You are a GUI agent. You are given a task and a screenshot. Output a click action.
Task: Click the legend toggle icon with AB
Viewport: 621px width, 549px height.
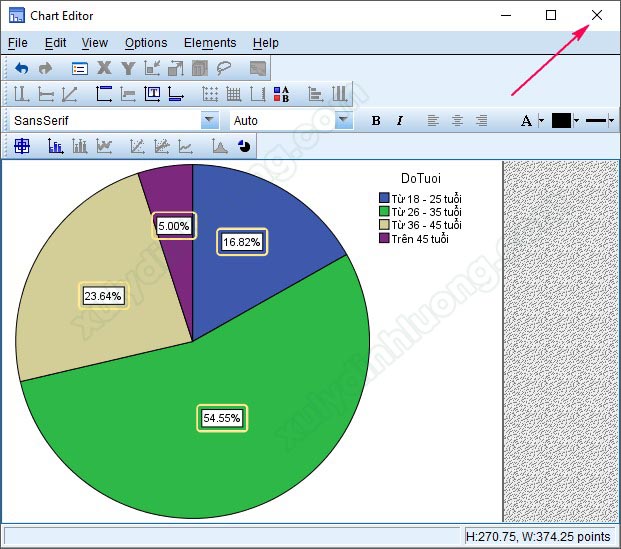tap(281, 94)
